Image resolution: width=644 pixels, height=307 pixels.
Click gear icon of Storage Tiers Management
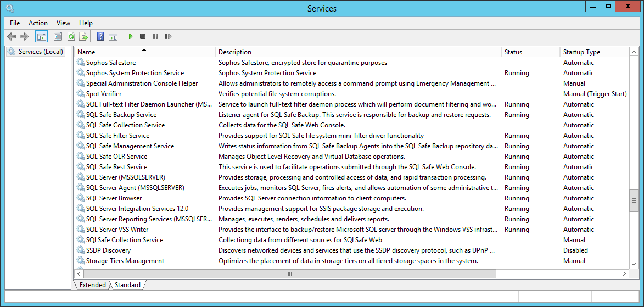(x=81, y=260)
